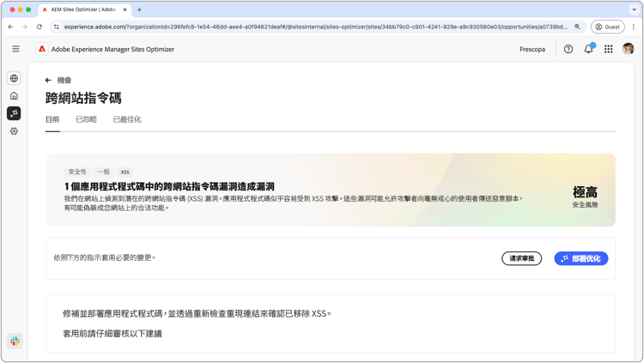This screenshot has height=363, width=644.
Task: Open the user profile avatar
Action: [628, 49]
